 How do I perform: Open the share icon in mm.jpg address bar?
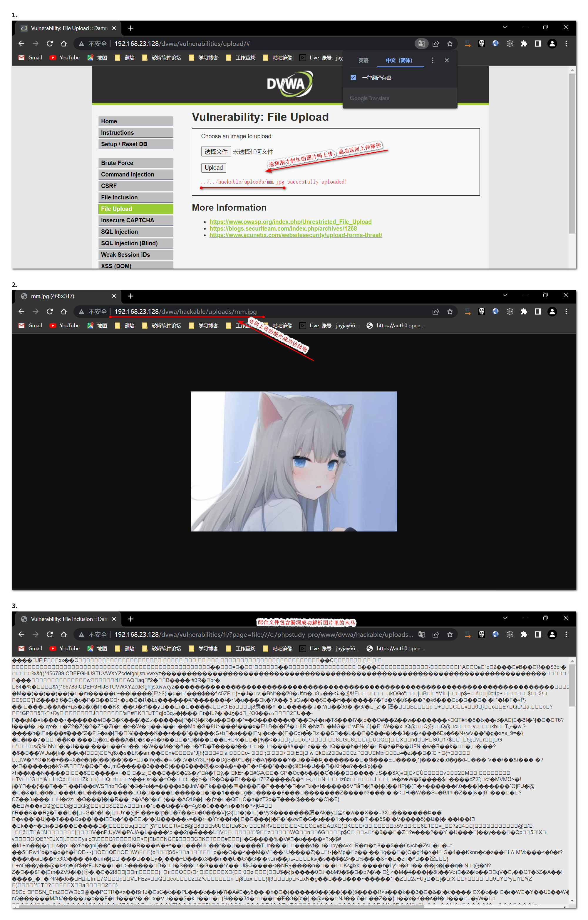436,311
